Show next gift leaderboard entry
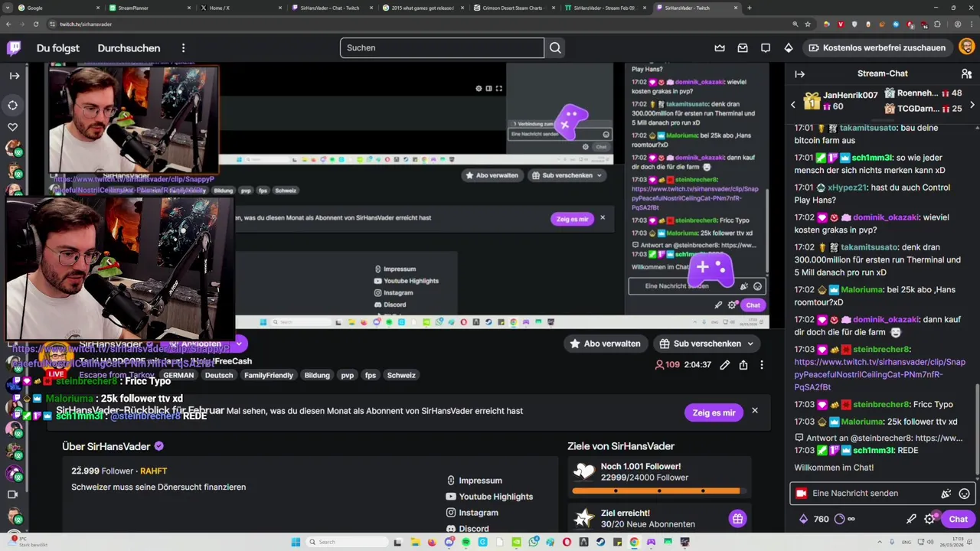The width and height of the screenshot is (980, 551). tap(972, 104)
